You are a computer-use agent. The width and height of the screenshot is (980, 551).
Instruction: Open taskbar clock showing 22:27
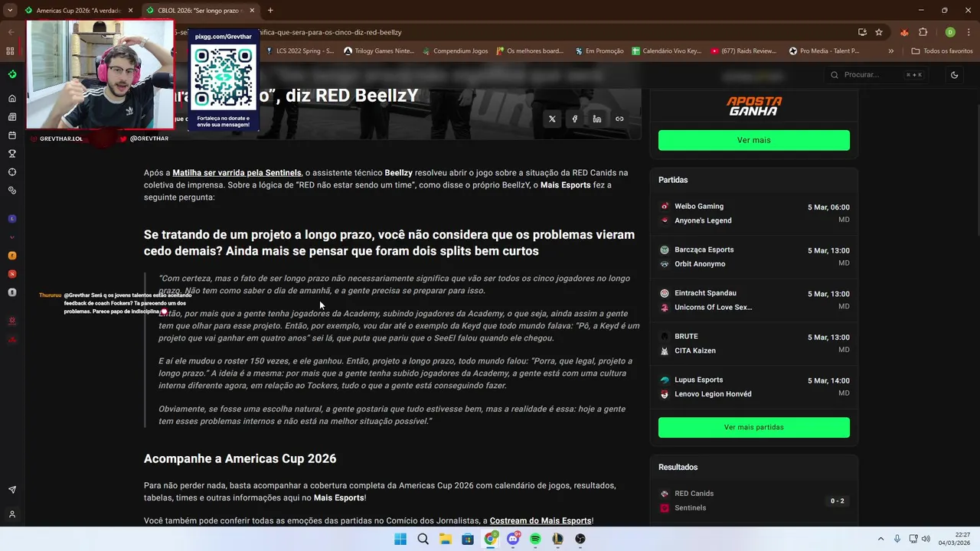(955, 539)
